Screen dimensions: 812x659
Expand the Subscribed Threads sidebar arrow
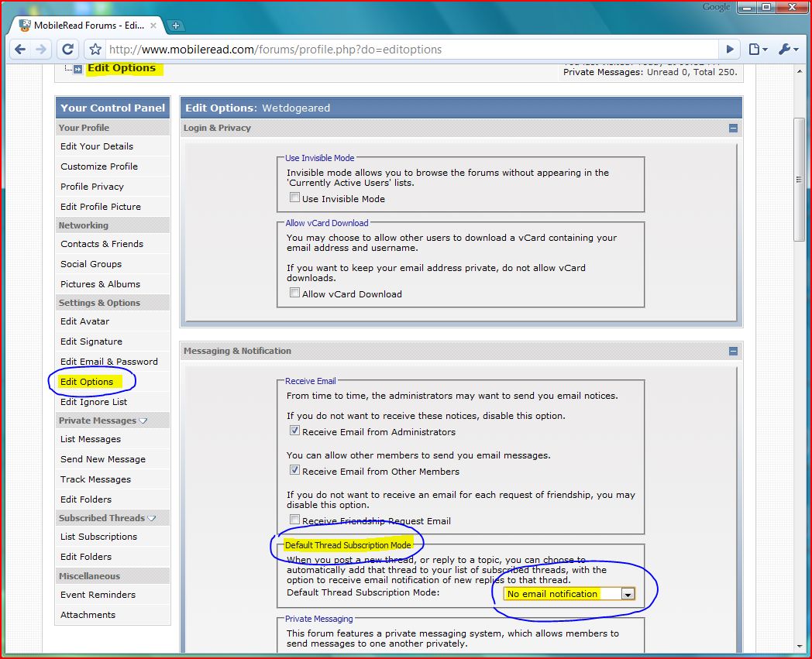coord(152,518)
